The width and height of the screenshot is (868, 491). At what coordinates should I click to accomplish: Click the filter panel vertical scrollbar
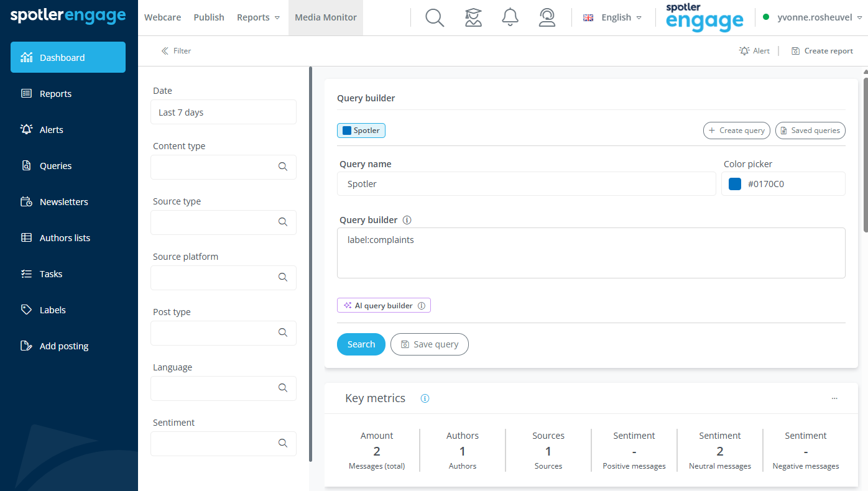310,264
